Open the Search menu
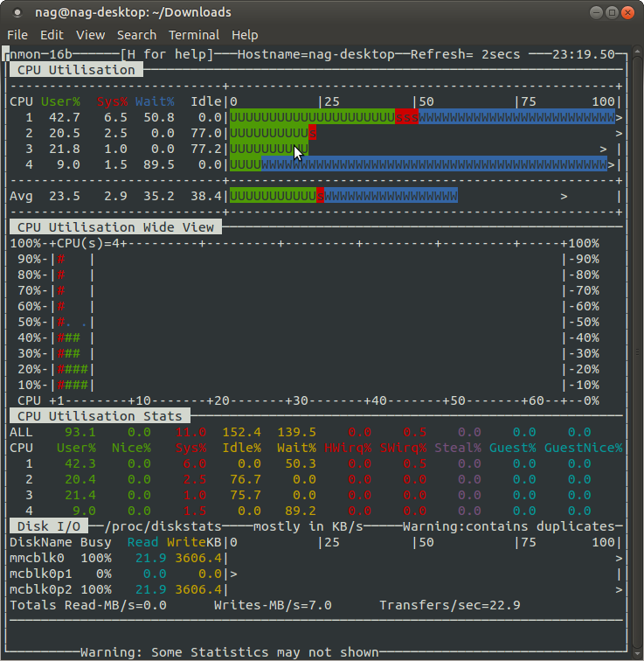Viewport: 644px width, 661px height. pos(136,35)
